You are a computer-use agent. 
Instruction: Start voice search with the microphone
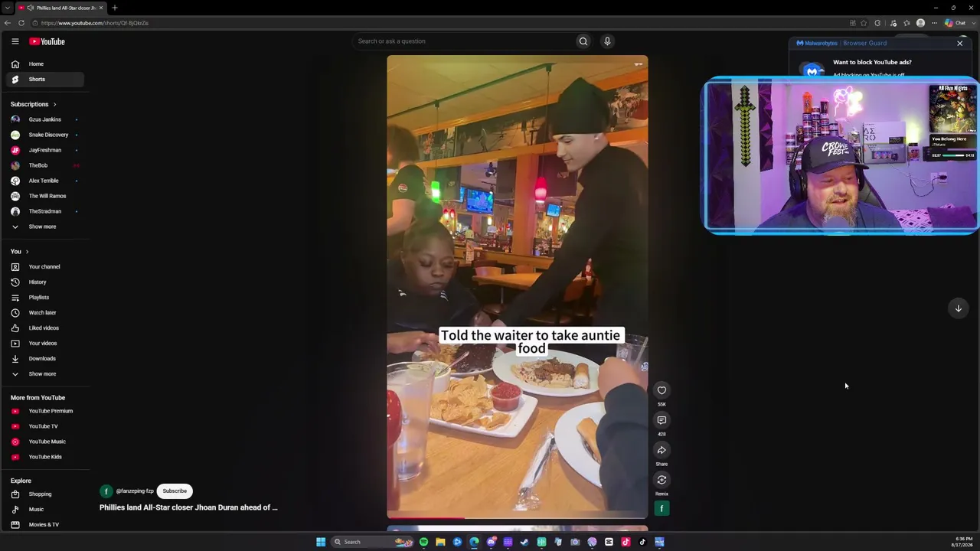607,41
